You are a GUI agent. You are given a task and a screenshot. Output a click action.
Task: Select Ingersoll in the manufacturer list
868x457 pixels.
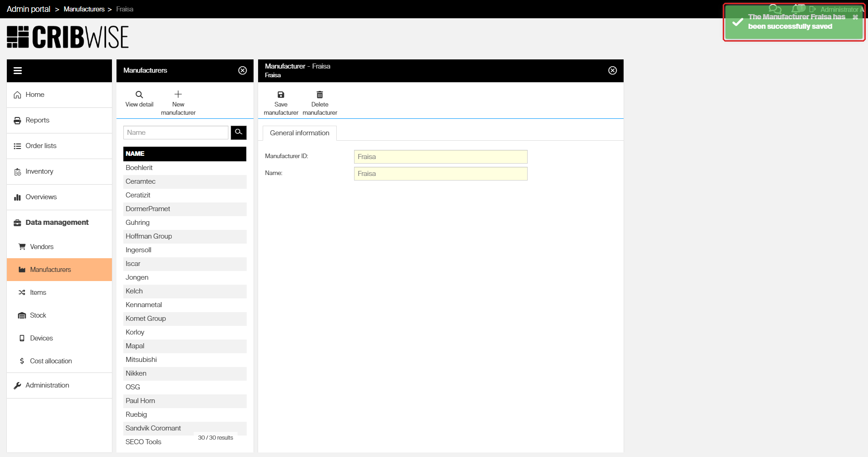(185, 250)
